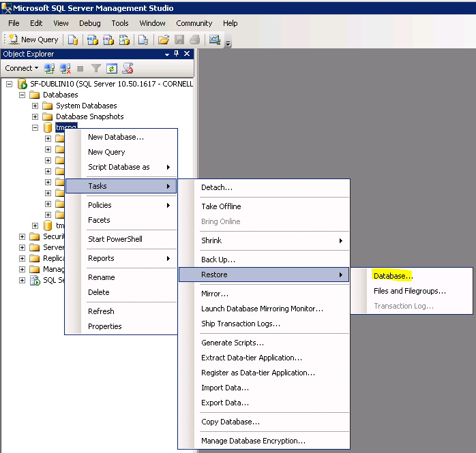Expand the System Databases folder

(x=35, y=106)
